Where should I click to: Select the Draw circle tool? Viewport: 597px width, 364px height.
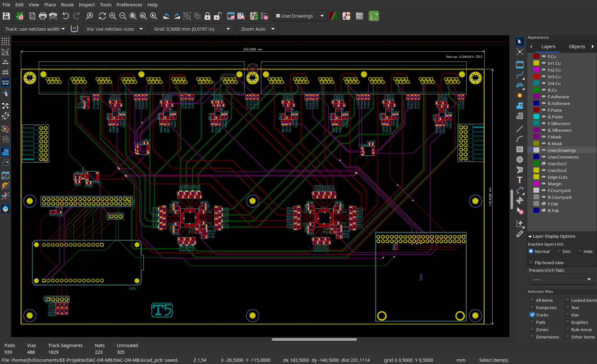(x=520, y=160)
